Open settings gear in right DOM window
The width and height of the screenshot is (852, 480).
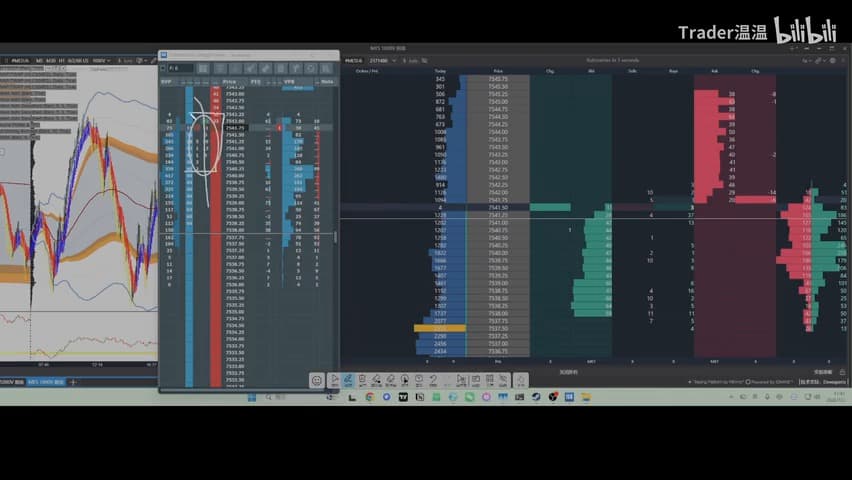point(832,60)
